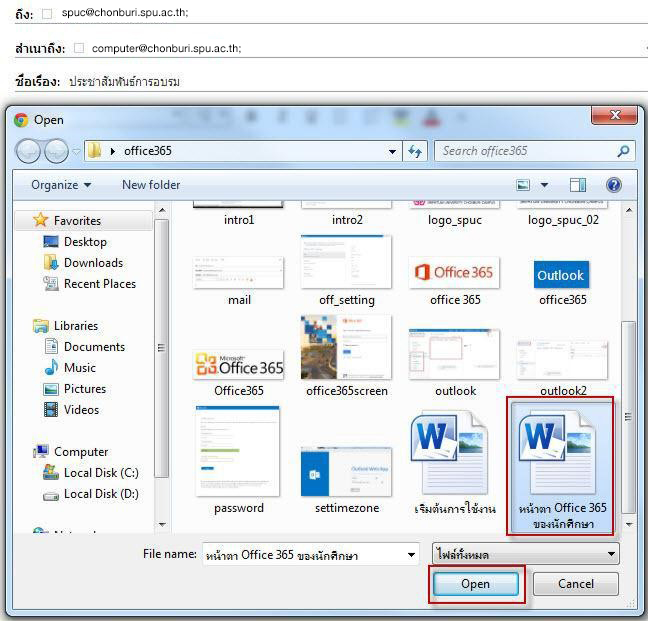The width and height of the screenshot is (648, 621).
Task: Click the Forward navigation arrow button
Action: pyautogui.click(x=56, y=151)
